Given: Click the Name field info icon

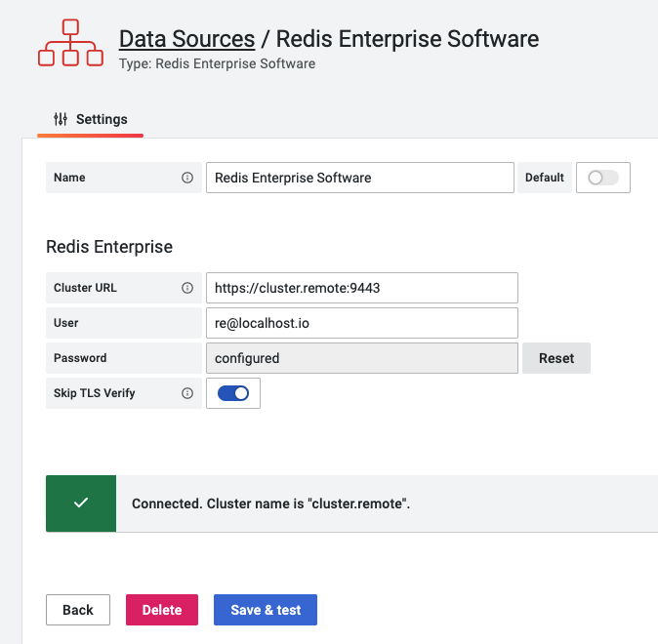Looking at the screenshot, I should pos(187,178).
